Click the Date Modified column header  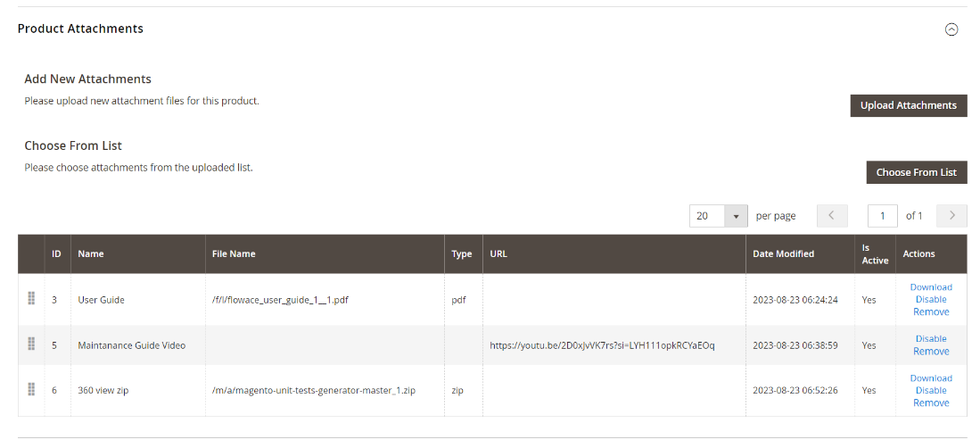(783, 254)
